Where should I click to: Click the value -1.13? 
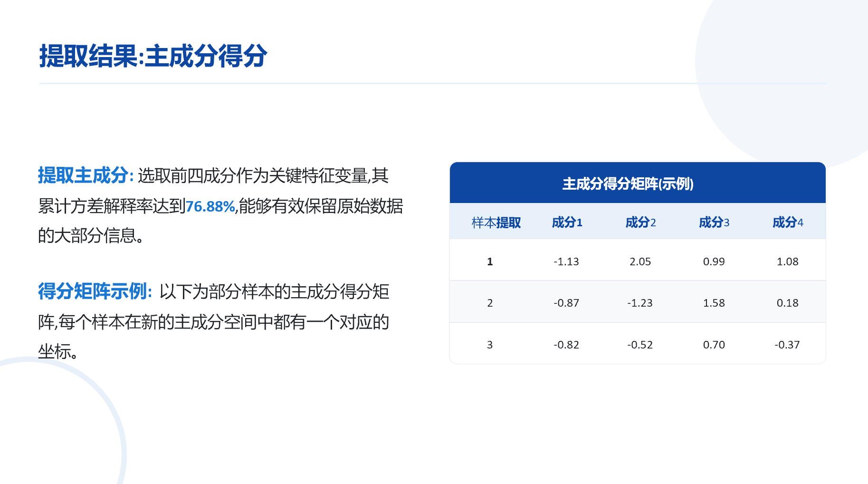click(x=566, y=261)
